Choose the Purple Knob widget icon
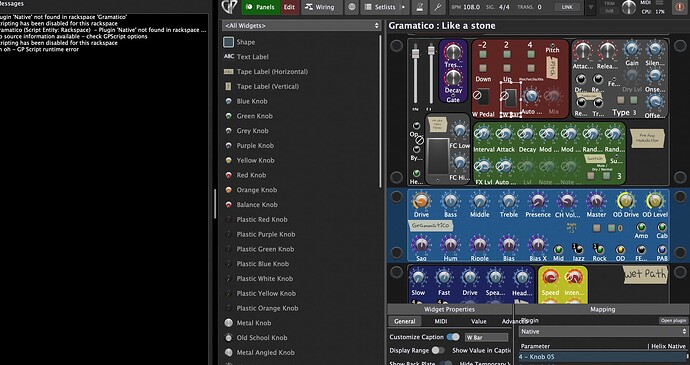The image size is (690, 365). pos(228,145)
